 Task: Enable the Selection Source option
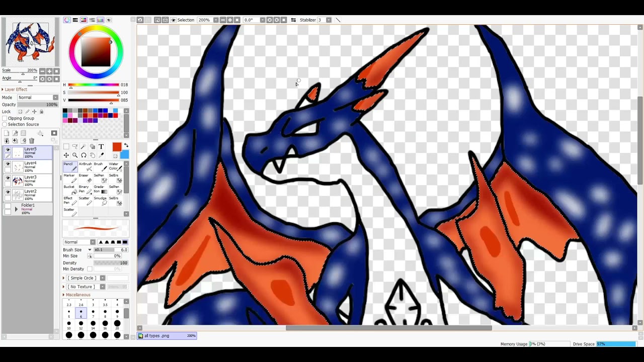5,125
